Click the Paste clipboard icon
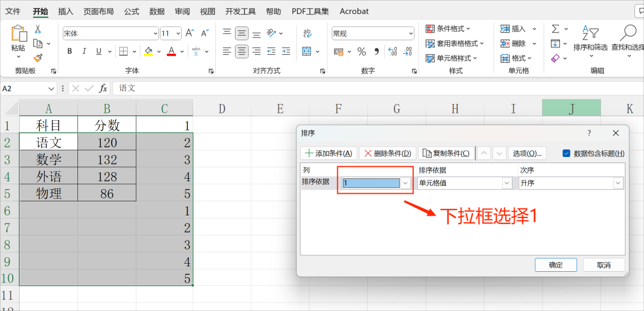The width and height of the screenshot is (644, 311). (x=19, y=34)
